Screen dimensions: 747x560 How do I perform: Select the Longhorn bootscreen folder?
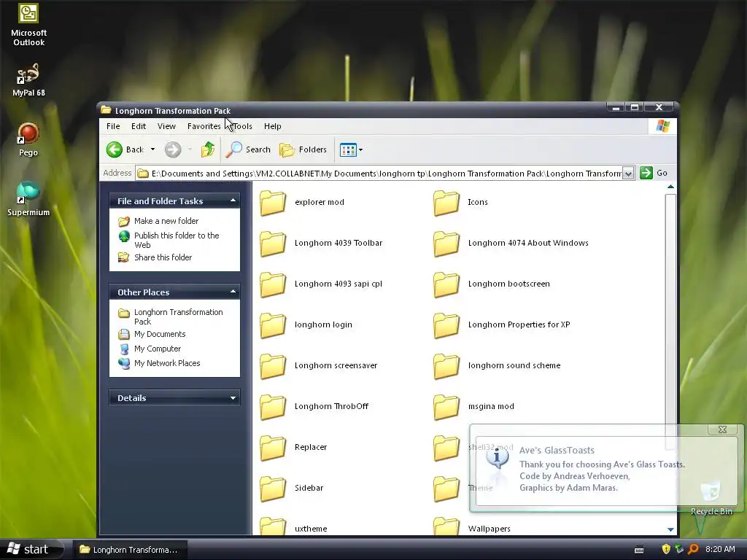coord(492,284)
